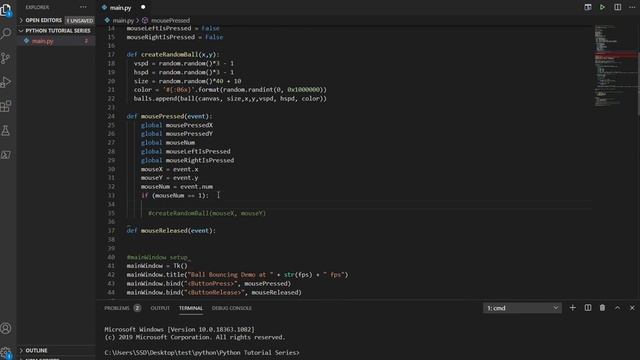Image resolution: width=640 pixels, height=360 pixels.
Task: Click the ButtonRelease bind line
Action: (x=214, y=292)
